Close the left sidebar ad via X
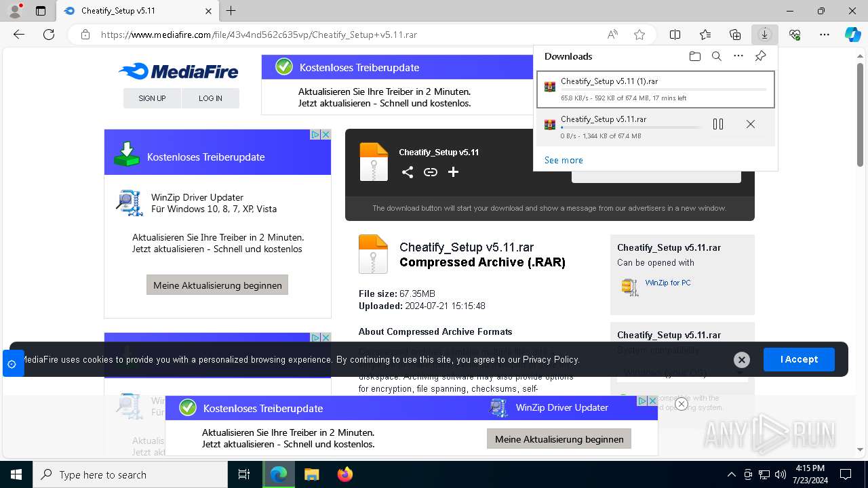This screenshot has width=868, height=488. [x=325, y=135]
